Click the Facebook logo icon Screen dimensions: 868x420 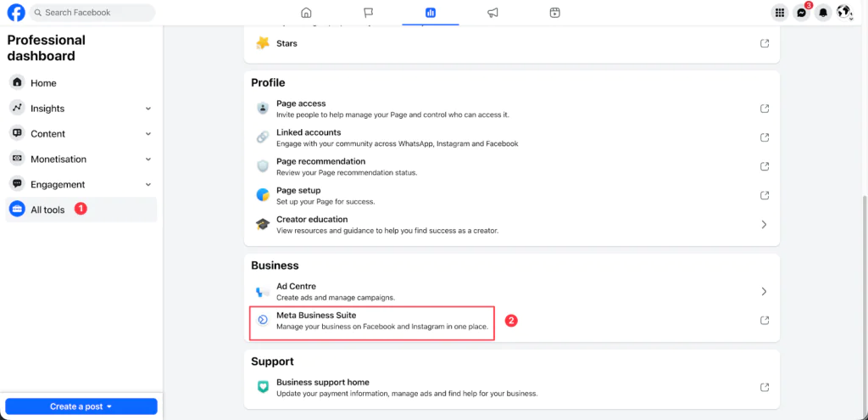(16, 13)
